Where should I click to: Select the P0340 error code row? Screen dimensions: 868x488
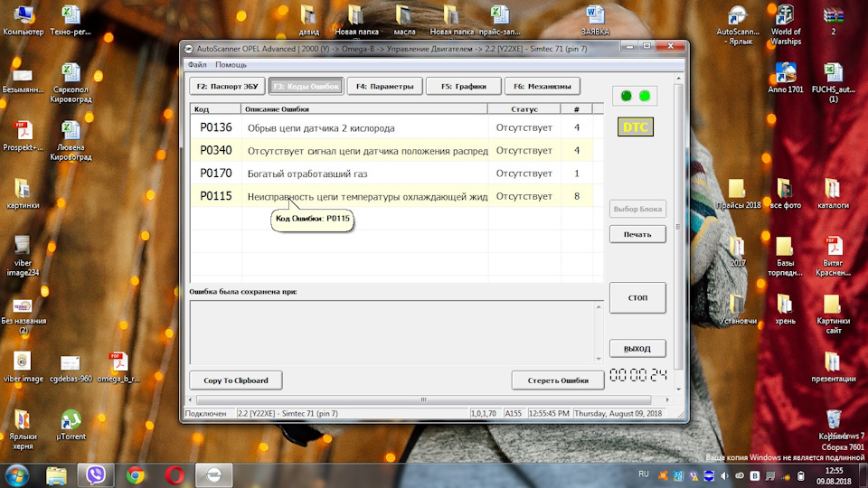coord(392,151)
